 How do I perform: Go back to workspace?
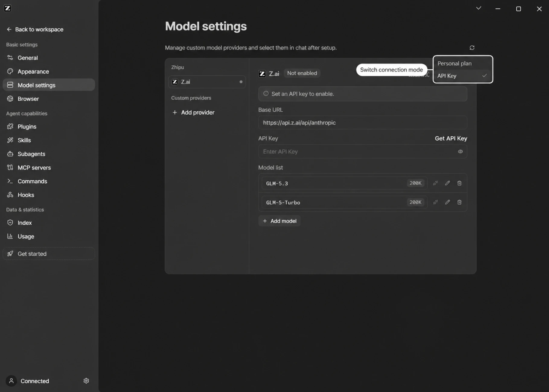click(x=35, y=29)
